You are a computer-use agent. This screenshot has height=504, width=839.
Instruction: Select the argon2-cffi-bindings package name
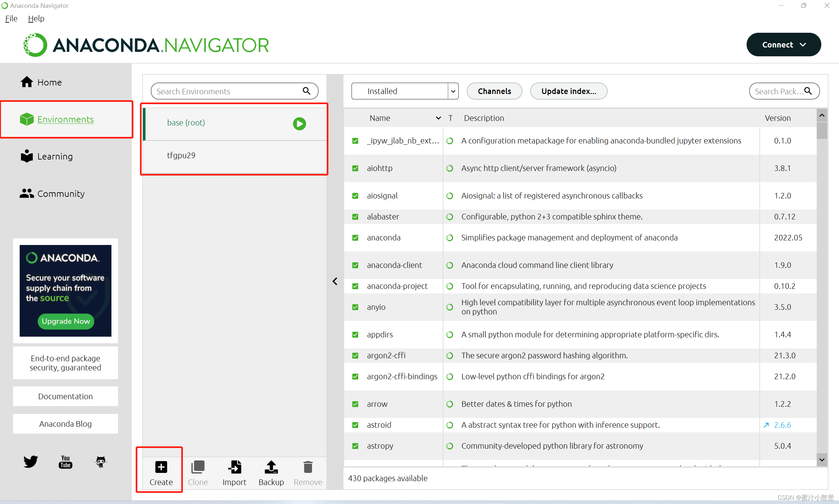402,376
